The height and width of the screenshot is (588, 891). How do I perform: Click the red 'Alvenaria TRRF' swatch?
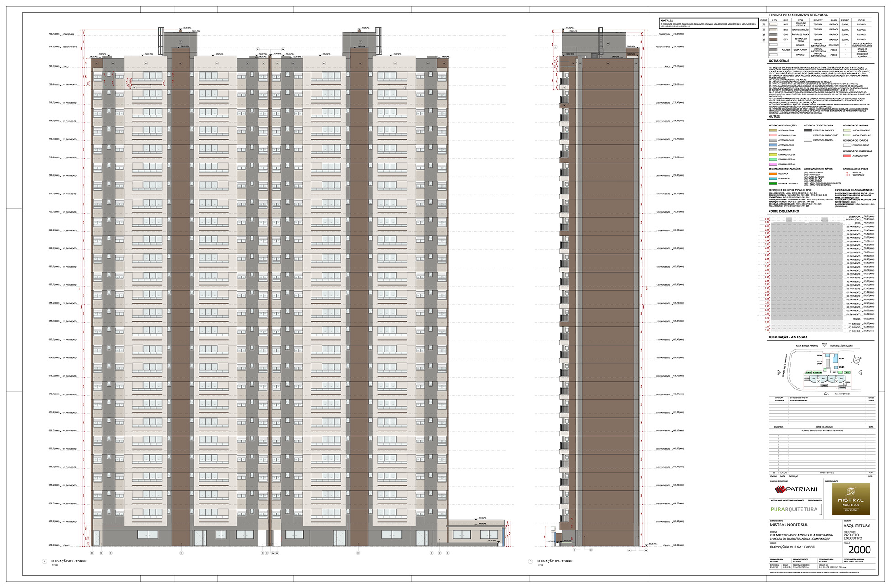click(x=847, y=156)
